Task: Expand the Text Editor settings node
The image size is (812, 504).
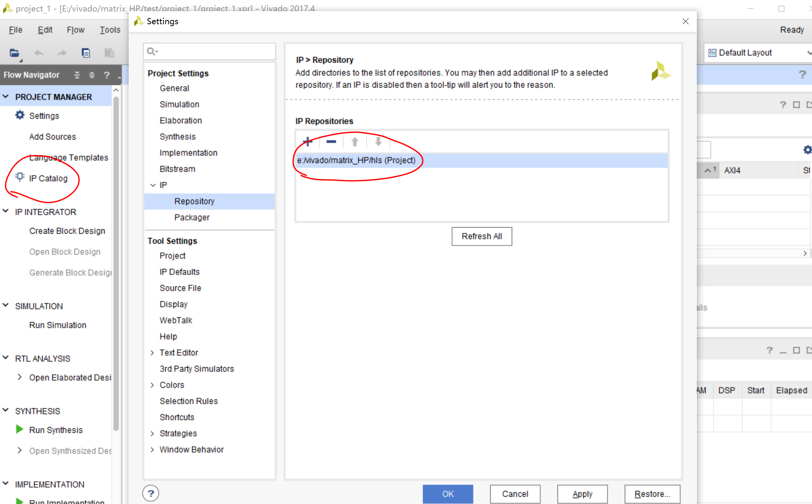Action: click(152, 353)
